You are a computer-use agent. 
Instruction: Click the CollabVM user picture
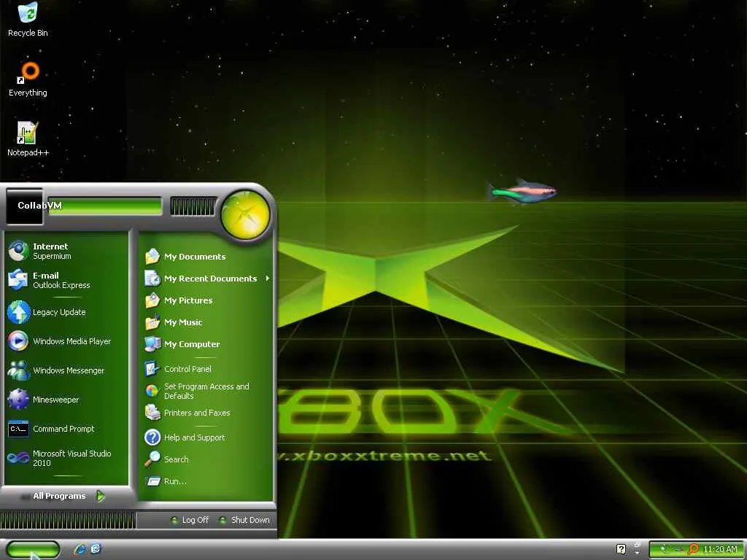[24, 206]
